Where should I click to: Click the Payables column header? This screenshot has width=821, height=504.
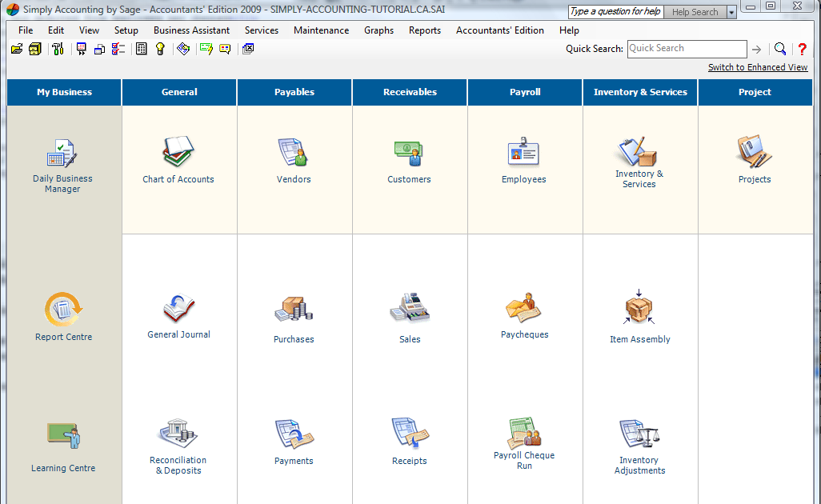[x=294, y=92]
